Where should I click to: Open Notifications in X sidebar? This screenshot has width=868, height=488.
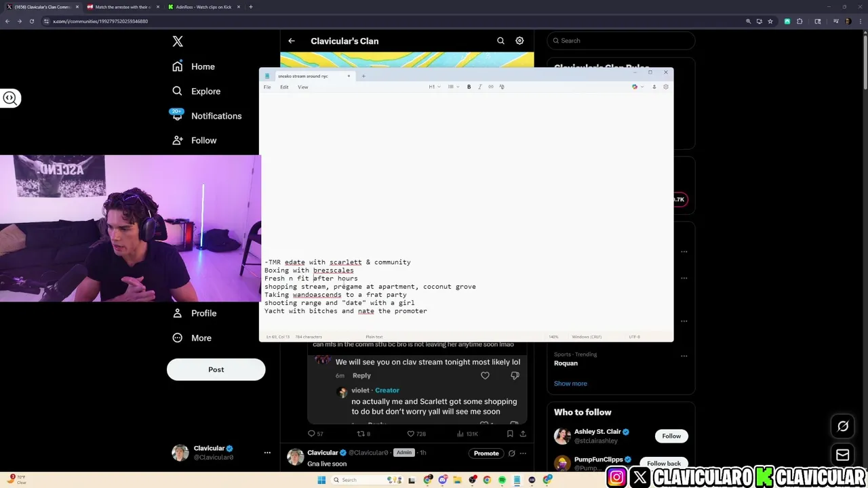click(206, 116)
